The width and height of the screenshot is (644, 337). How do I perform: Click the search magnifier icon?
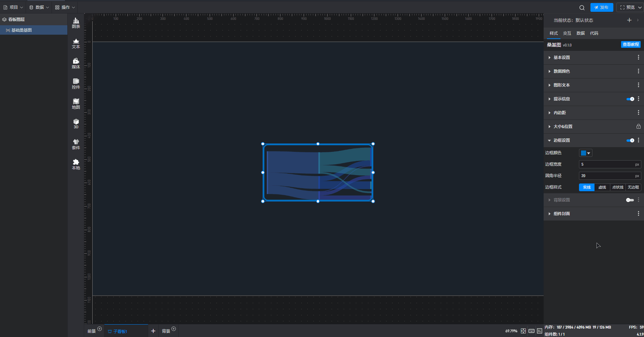tap(582, 7)
